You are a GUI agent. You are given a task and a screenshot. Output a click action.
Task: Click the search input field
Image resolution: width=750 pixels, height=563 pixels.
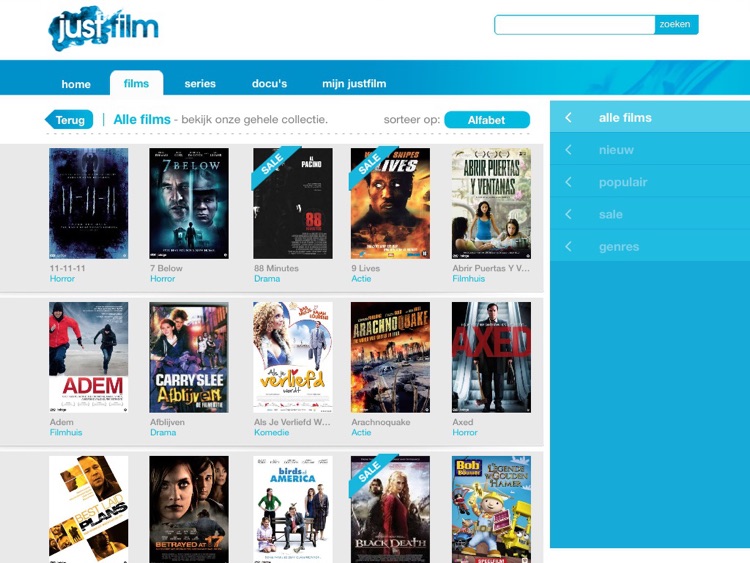click(574, 25)
